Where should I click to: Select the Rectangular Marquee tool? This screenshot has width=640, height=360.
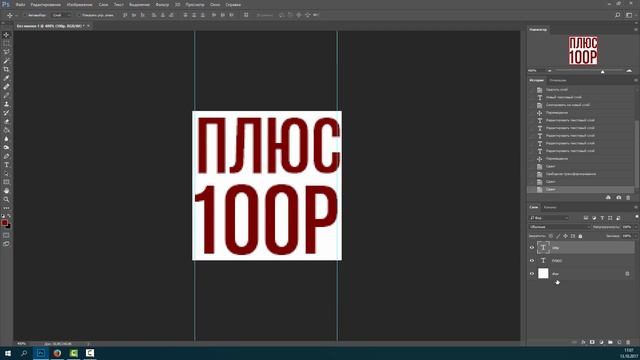[6, 43]
